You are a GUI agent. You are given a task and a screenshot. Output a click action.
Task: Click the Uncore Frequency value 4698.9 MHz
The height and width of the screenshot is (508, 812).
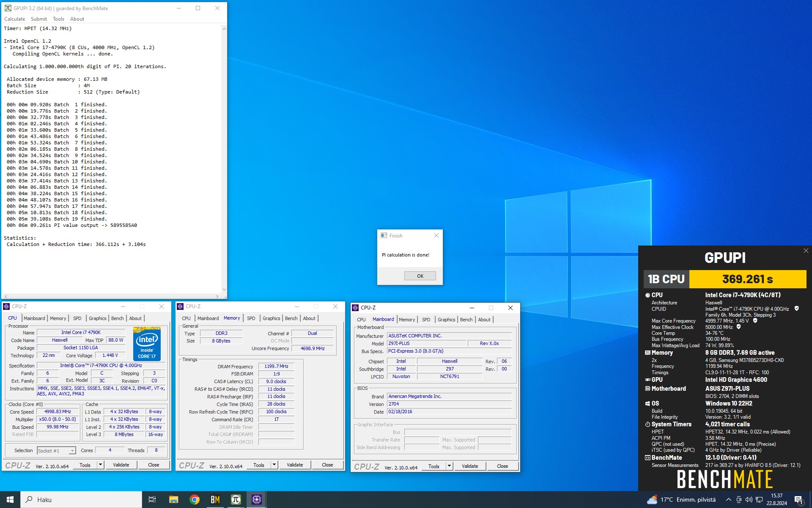coord(313,348)
